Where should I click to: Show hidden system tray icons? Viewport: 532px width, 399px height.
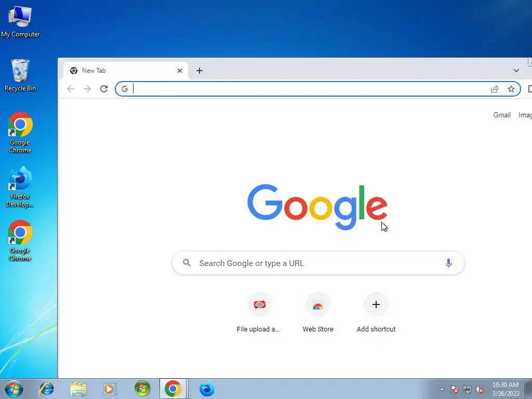click(x=442, y=389)
